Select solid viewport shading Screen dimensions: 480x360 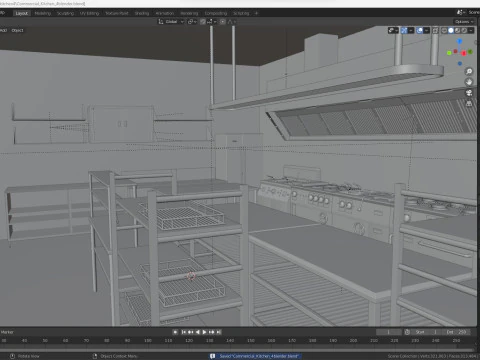pyautogui.click(x=451, y=30)
